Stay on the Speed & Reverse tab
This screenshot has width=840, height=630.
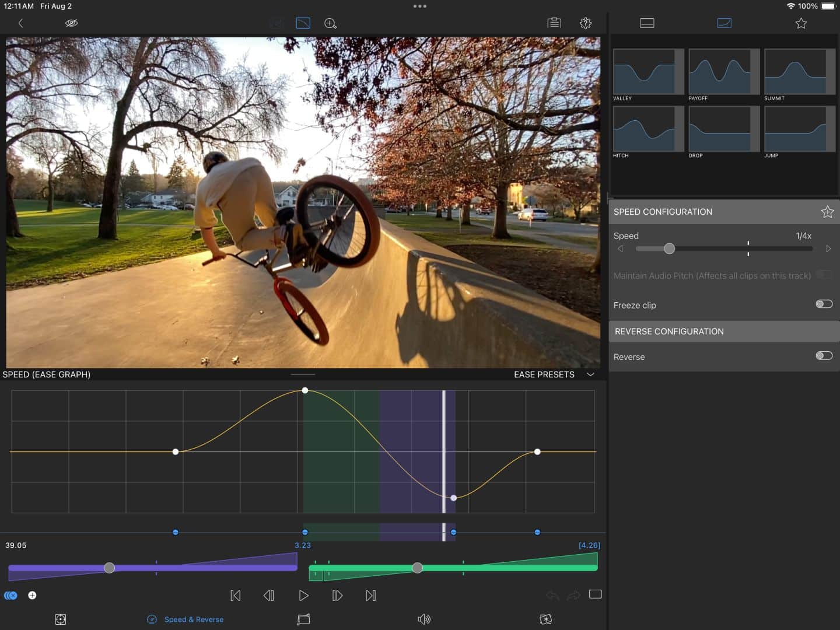[x=185, y=619]
